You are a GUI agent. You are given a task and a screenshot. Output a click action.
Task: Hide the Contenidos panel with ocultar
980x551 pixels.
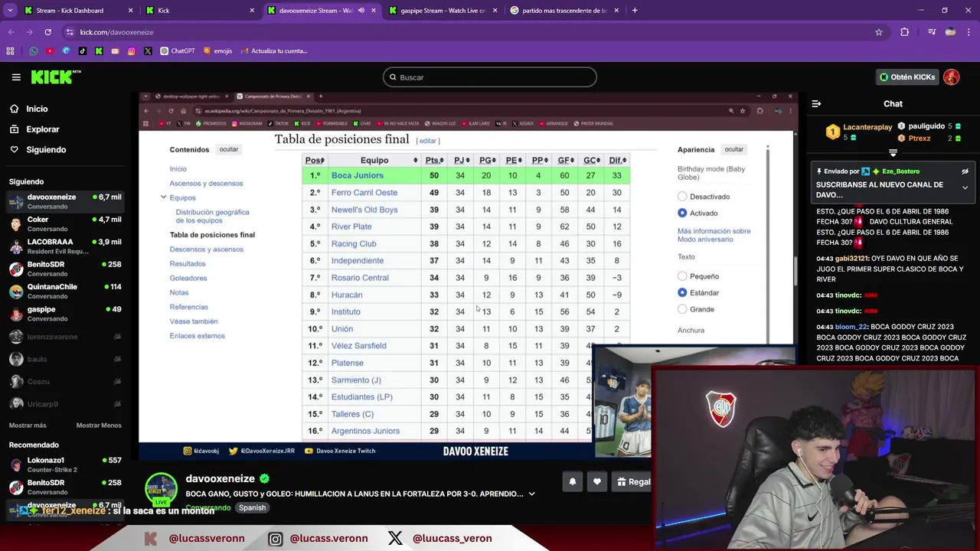[229, 149]
